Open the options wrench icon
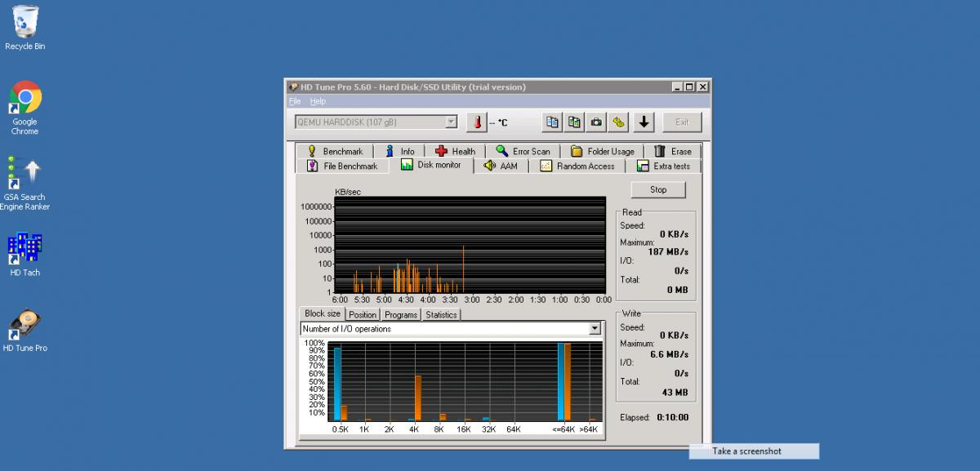Screen dimensions: 980x471 [x=619, y=122]
